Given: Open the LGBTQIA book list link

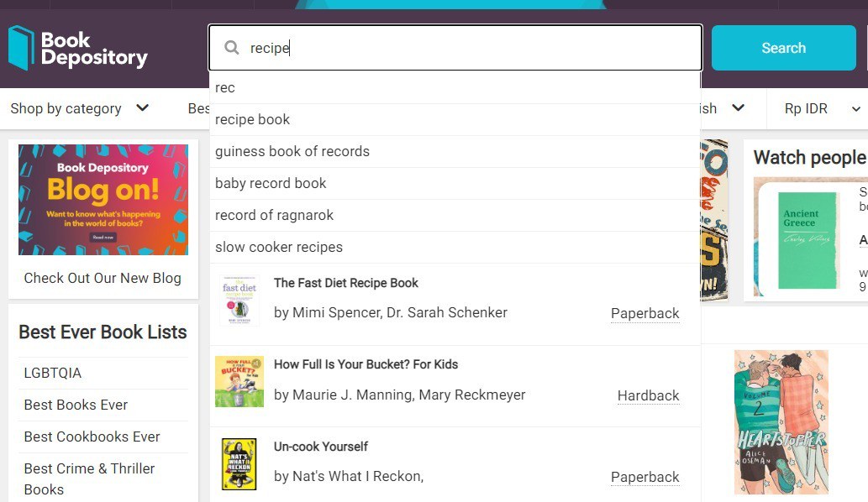Looking at the screenshot, I should 53,373.
